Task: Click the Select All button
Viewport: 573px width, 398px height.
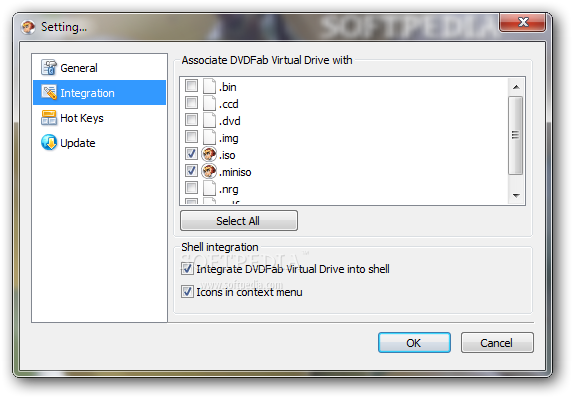Action: [x=239, y=220]
